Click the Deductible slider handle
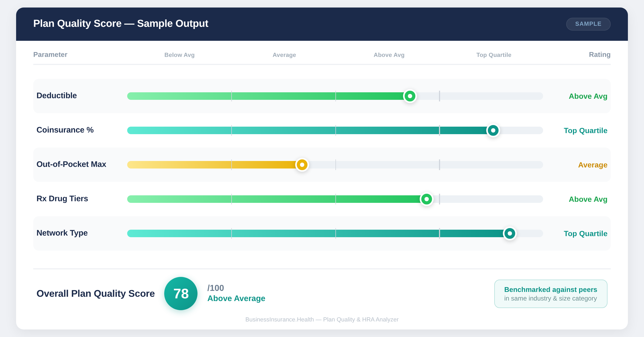 click(x=410, y=96)
